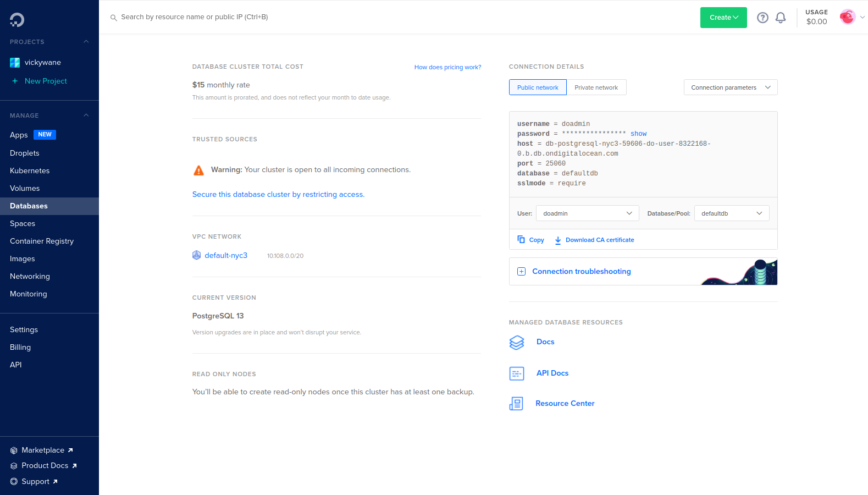Open Billing in the sidebar
Viewport: 868px width, 495px height.
[20, 348]
